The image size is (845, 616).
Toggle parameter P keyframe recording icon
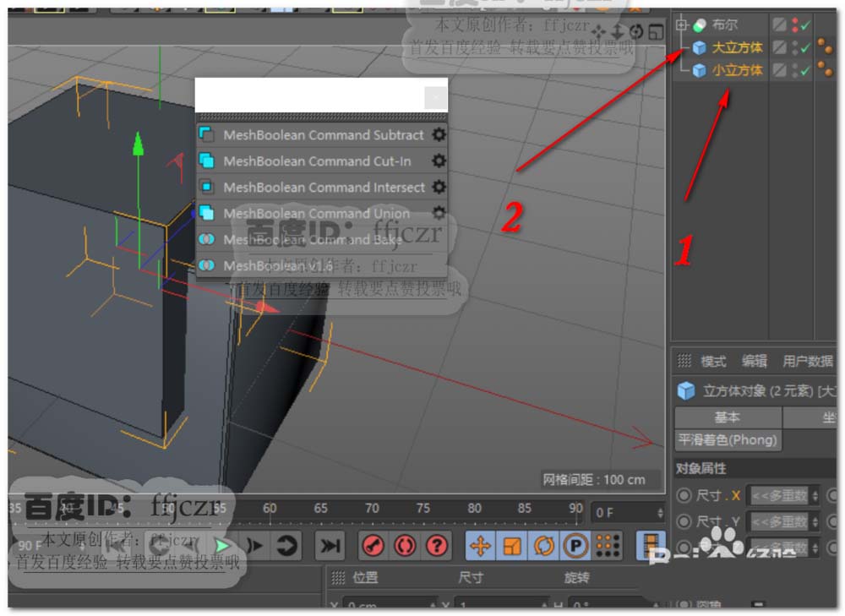575,546
